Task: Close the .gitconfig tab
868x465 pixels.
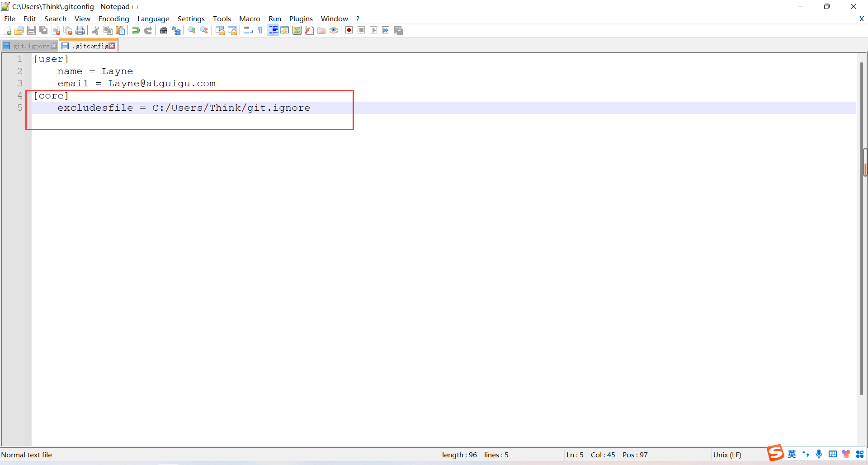Action: [x=112, y=46]
